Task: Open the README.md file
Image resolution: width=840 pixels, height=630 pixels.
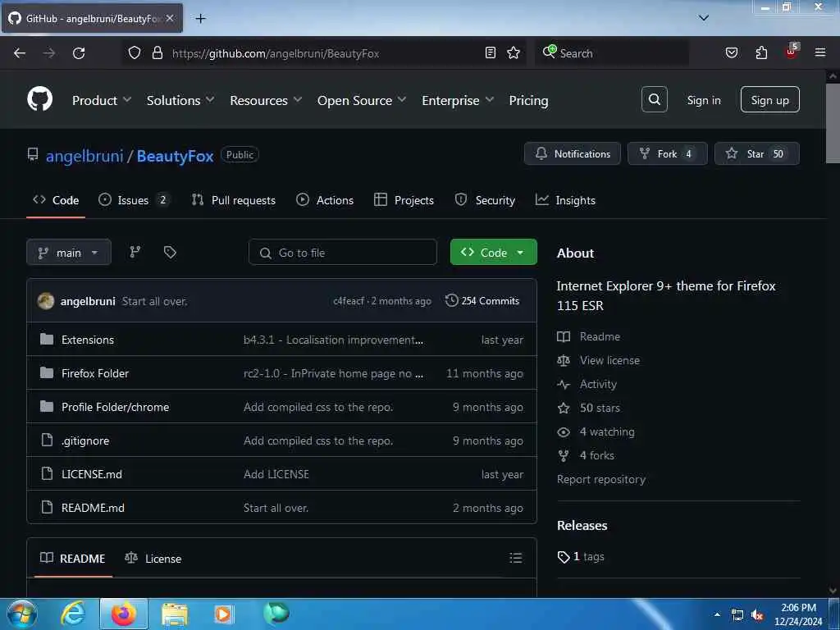Action: (x=93, y=508)
